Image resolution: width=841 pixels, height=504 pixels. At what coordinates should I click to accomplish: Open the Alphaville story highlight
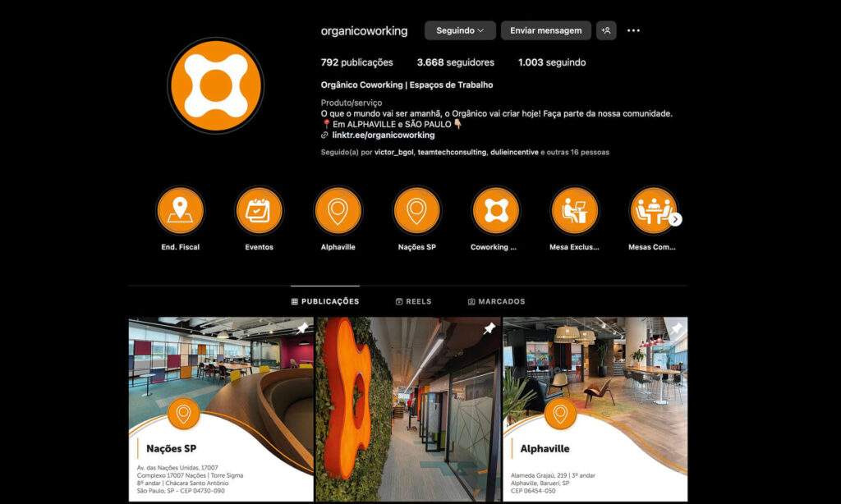[x=338, y=211]
